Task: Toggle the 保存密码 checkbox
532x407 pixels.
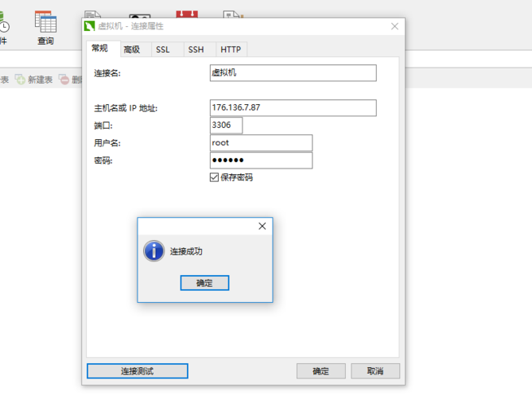Action: pos(214,177)
